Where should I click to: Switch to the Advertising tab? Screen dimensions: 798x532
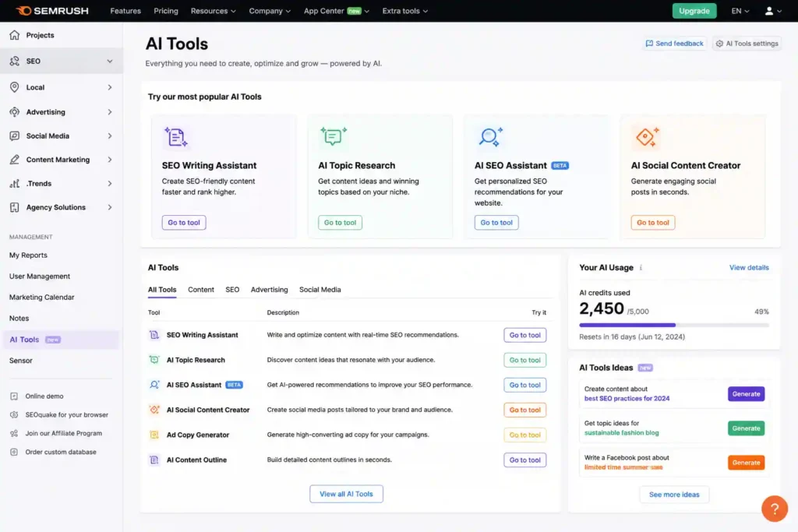pos(269,290)
